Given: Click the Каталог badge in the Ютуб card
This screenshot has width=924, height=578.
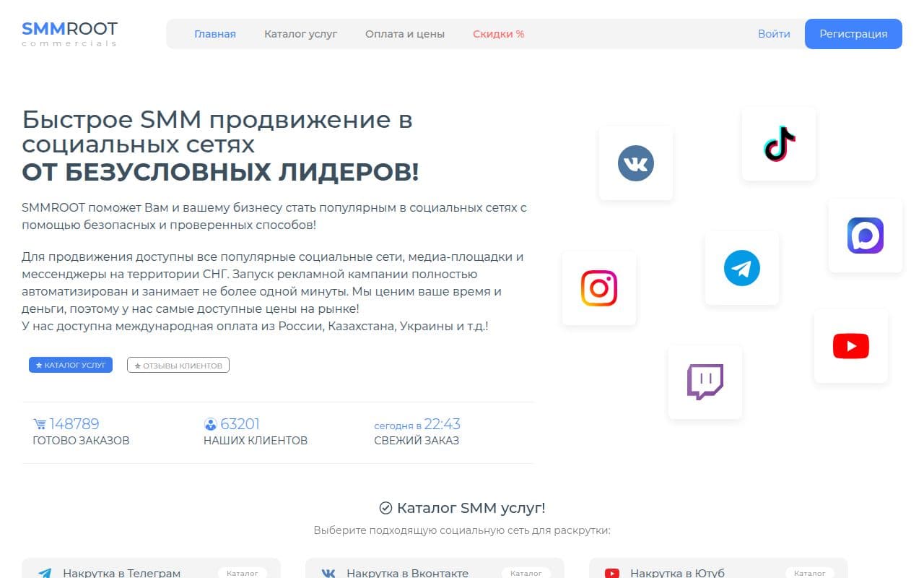Looking at the screenshot, I should [810, 573].
